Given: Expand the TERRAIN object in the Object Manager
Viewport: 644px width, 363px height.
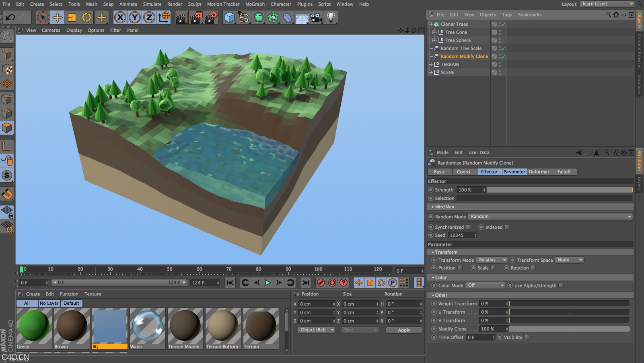Looking at the screenshot, I should pos(430,64).
